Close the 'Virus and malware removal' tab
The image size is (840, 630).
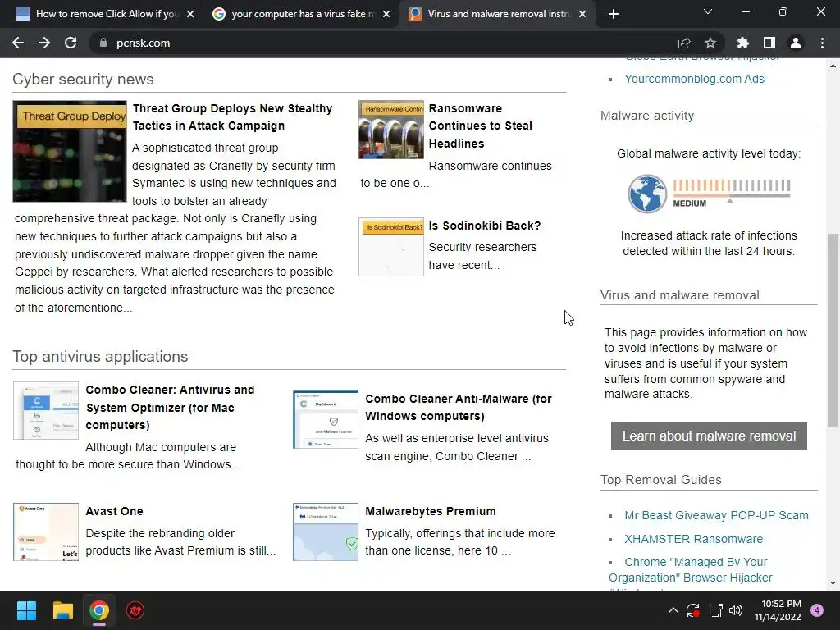(583, 14)
